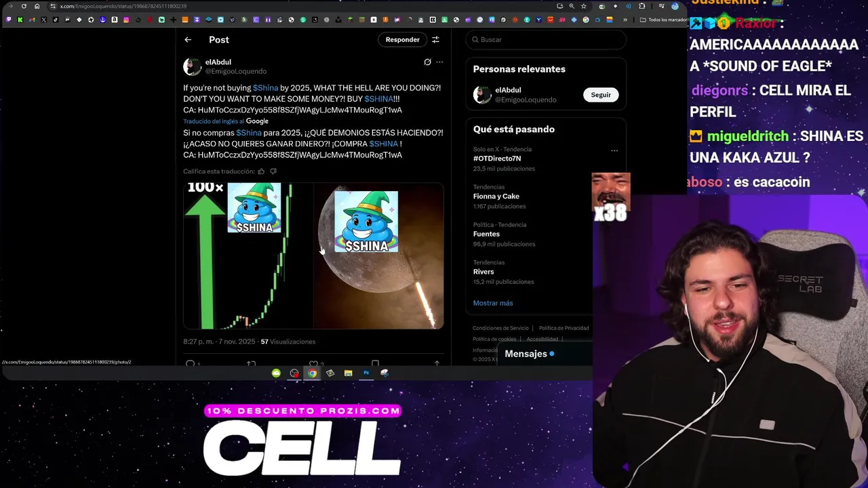Open the Google translation attribution link
Viewport: 868px width, 488px height.
257,121
